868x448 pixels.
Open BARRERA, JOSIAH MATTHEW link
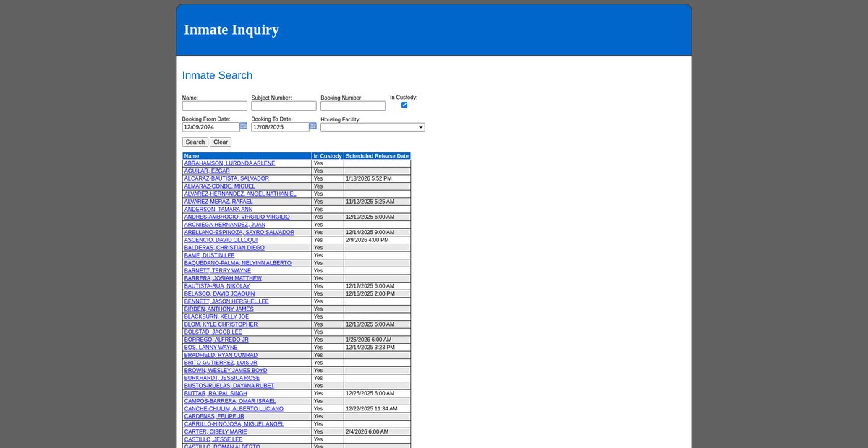[x=223, y=278]
